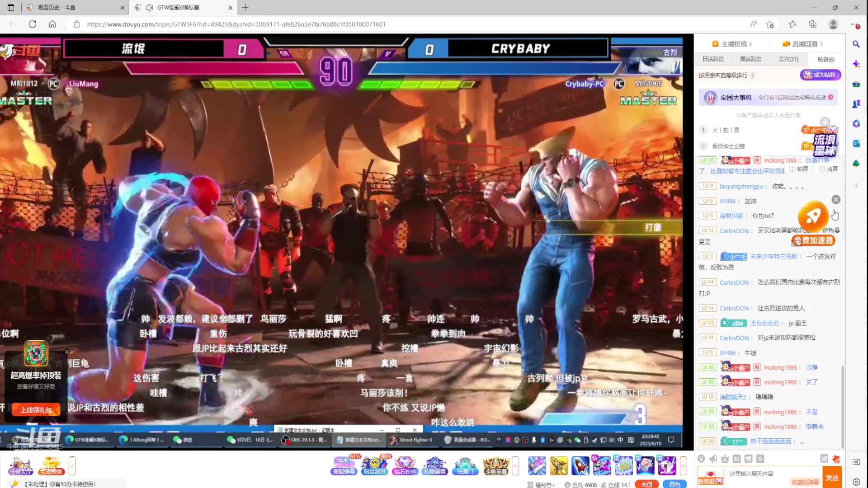
Task: Open tab actions menu button
Action: 11,8
